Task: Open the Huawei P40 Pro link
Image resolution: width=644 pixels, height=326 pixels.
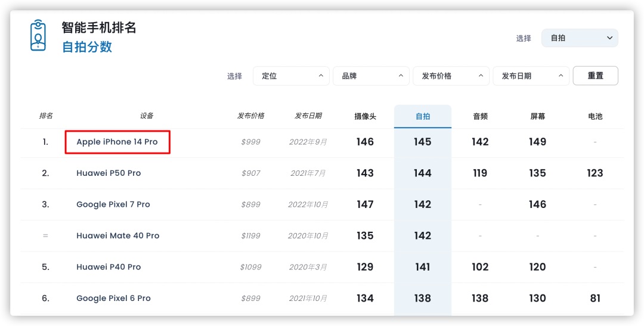Action: (x=109, y=267)
